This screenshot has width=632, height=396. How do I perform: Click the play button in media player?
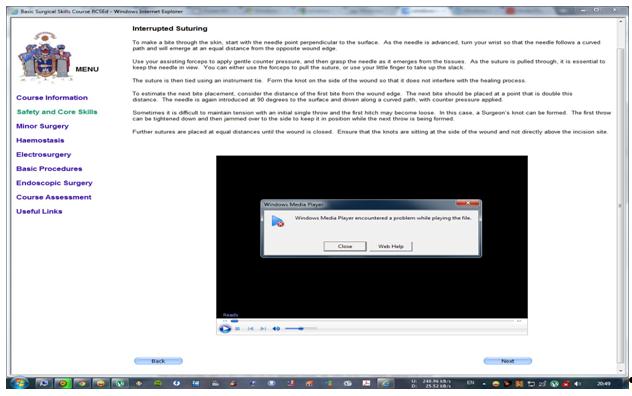click(225, 329)
